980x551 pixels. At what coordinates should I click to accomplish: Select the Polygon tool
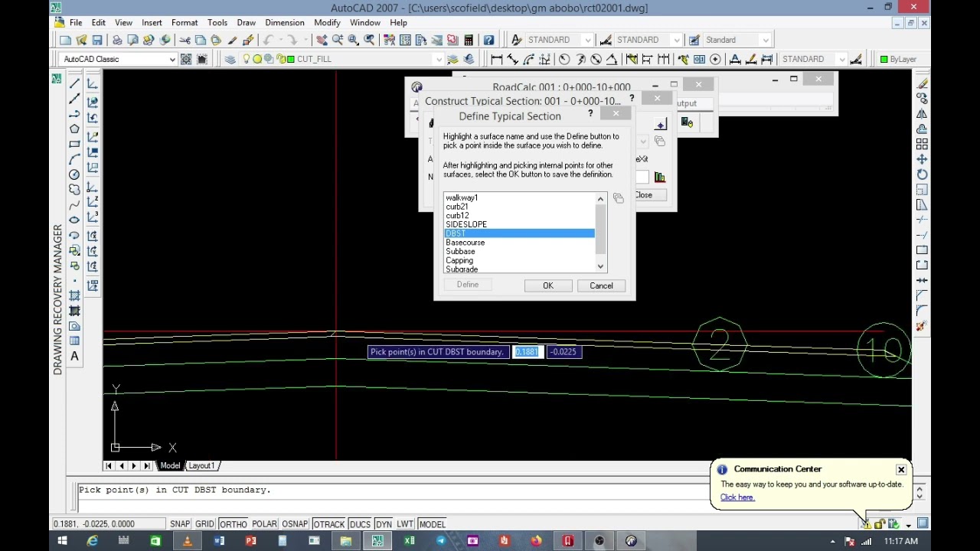[x=74, y=129]
